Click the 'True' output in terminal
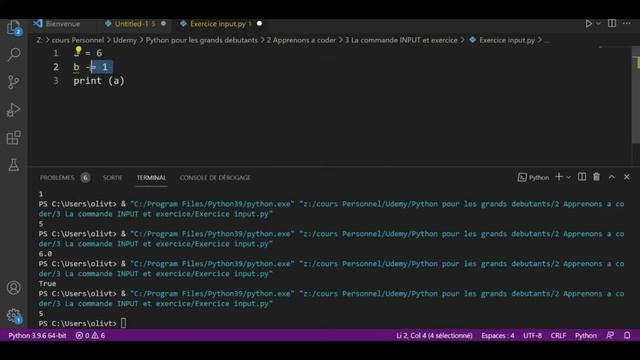This screenshot has height=360, width=640. point(47,284)
